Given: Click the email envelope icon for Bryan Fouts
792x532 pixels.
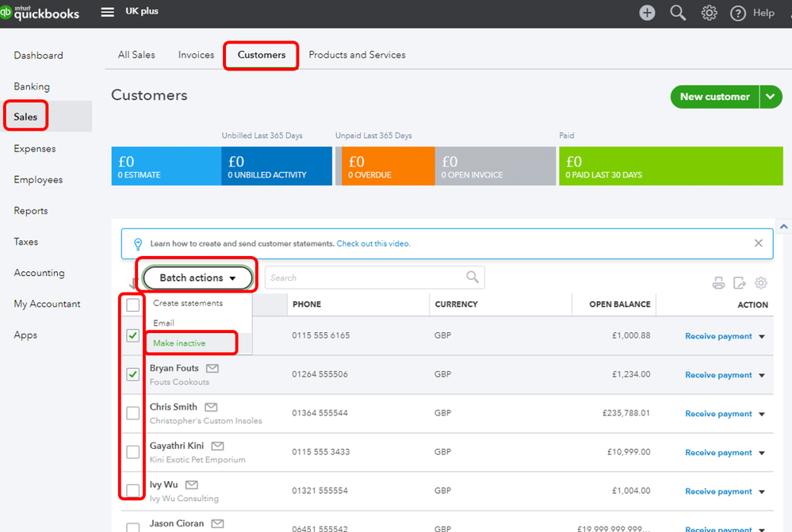Looking at the screenshot, I should click(x=212, y=369).
